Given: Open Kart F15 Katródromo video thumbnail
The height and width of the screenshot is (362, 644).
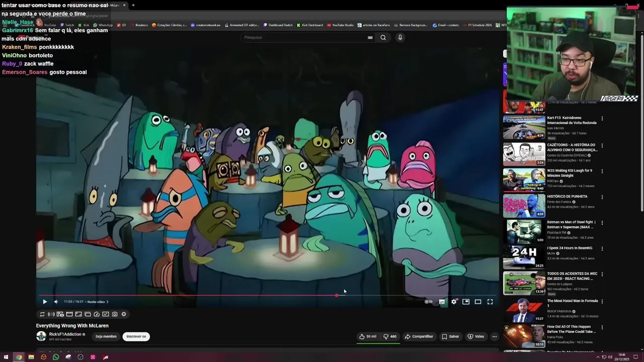Looking at the screenshot, I should pyautogui.click(x=524, y=127).
